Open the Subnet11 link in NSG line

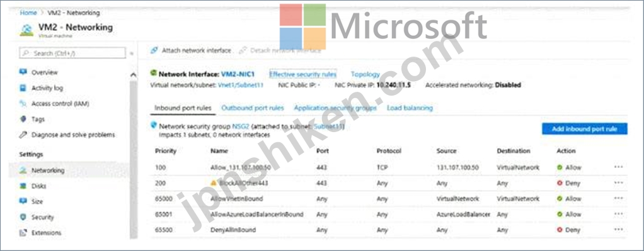pyautogui.click(x=328, y=126)
